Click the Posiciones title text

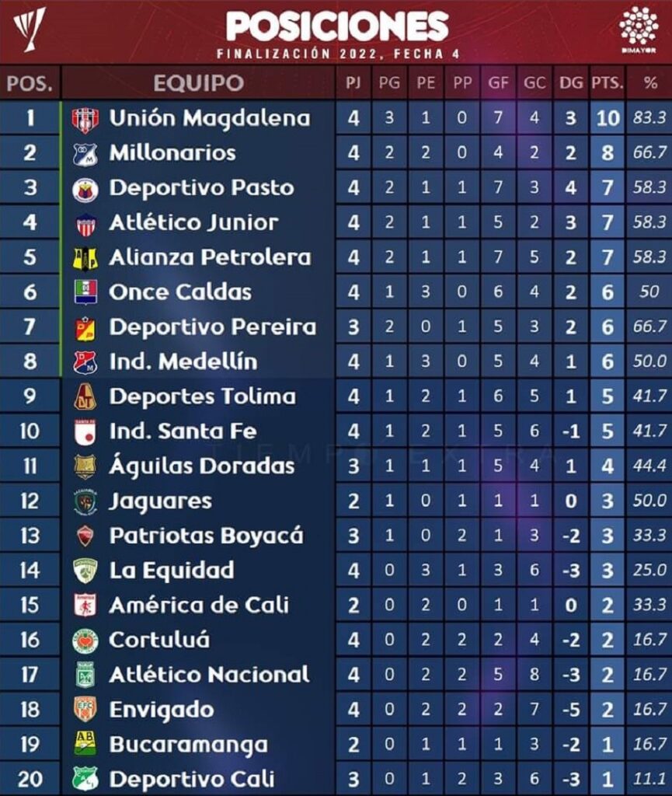tap(337, 26)
